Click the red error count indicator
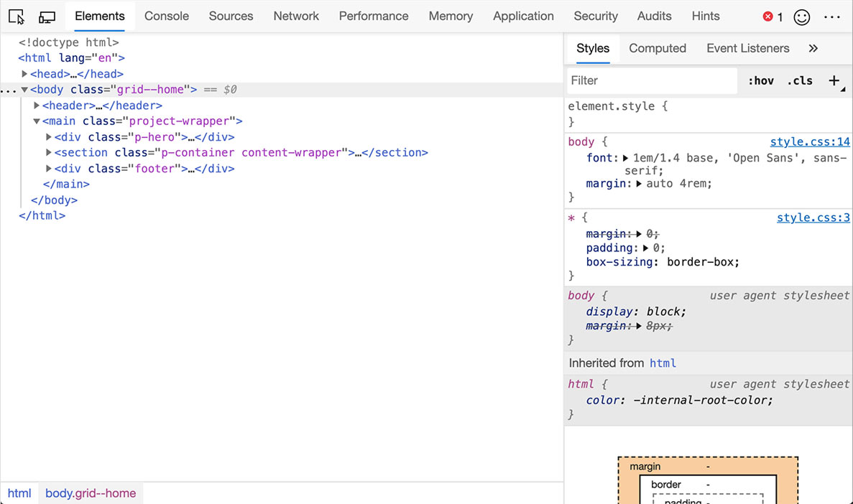Screen dimensions: 853x504 (773, 17)
